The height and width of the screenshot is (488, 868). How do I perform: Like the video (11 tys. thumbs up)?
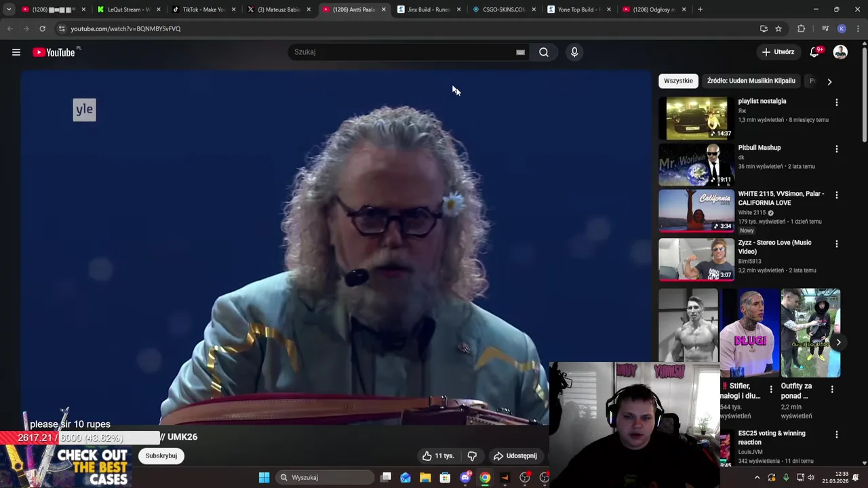[437, 456]
